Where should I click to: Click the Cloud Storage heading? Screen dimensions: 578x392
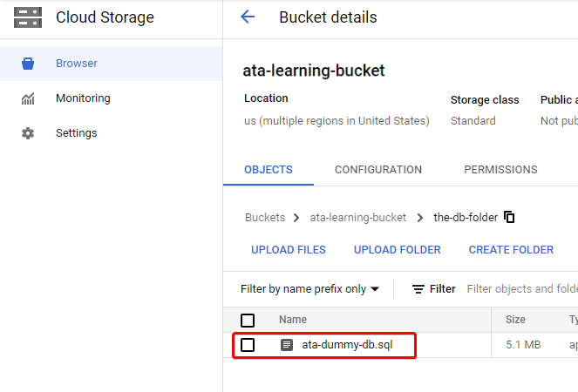(x=105, y=17)
